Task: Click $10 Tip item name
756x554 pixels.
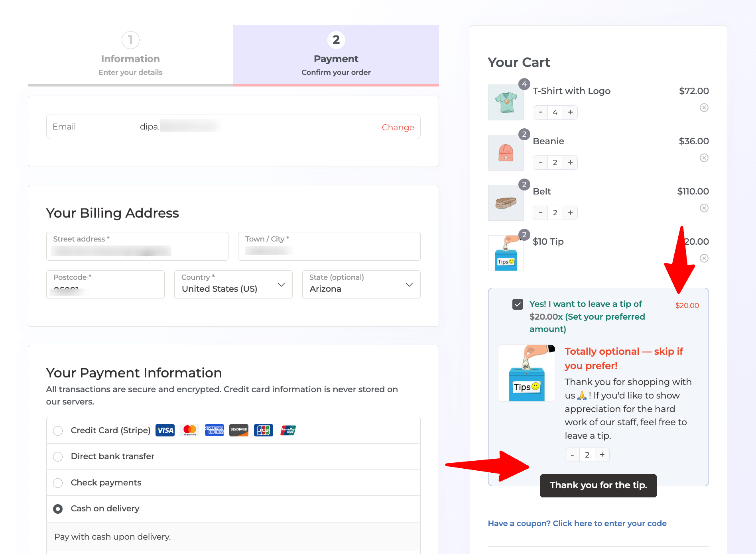Action: (548, 242)
